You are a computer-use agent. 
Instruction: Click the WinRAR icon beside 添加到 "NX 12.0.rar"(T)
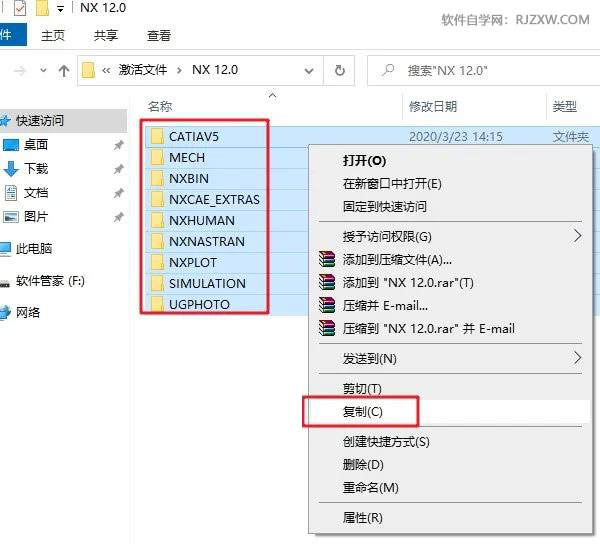click(x=327, y=282)
